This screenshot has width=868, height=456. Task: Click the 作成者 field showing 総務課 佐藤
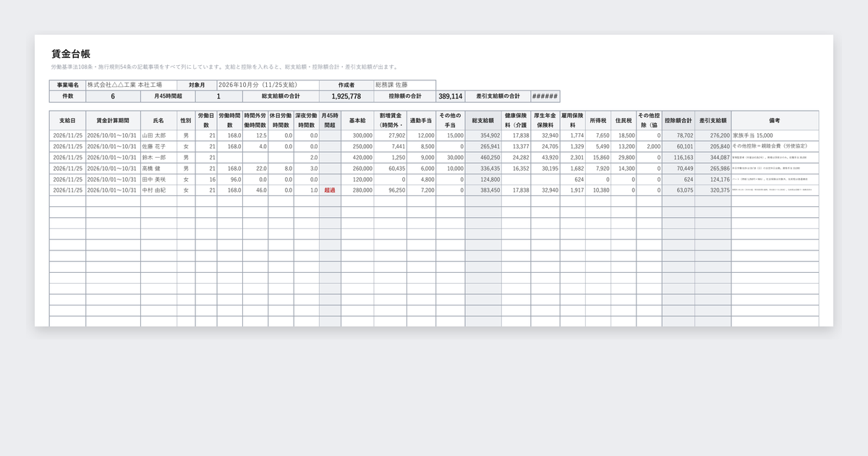404,85
